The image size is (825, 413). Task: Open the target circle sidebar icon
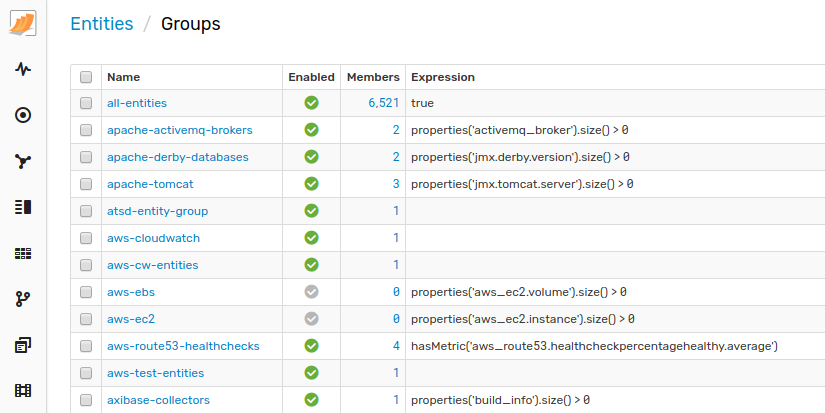23,115
